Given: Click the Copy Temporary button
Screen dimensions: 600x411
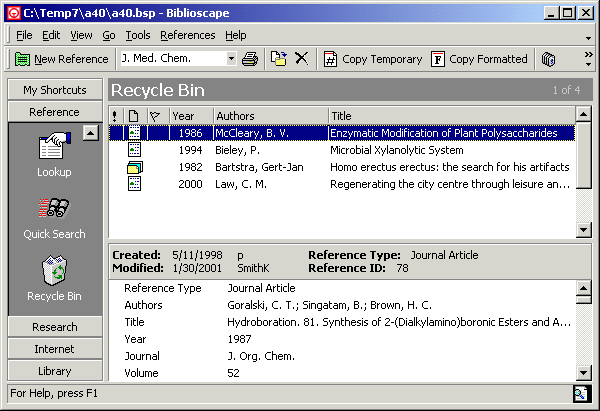Looking at the screenshot, I should coord(373,59).
